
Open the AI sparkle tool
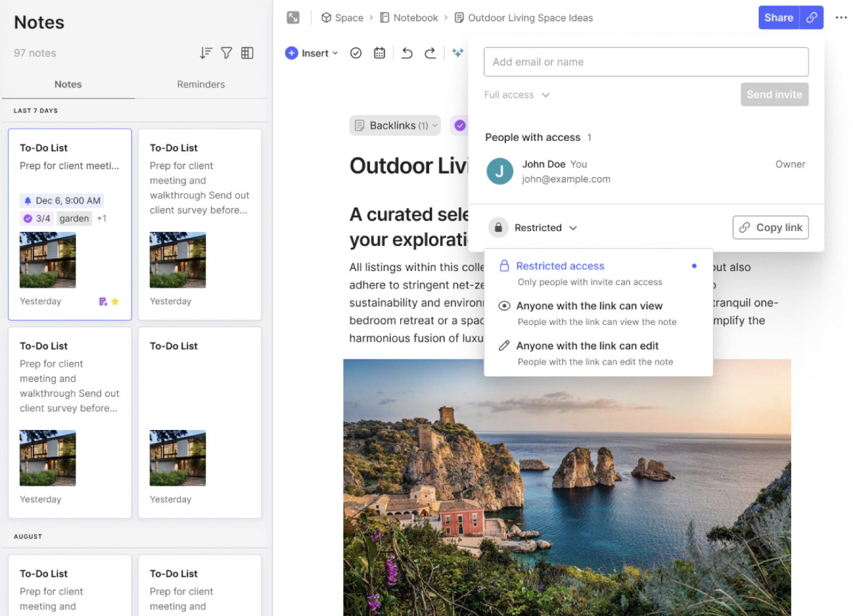coord(458,53)
